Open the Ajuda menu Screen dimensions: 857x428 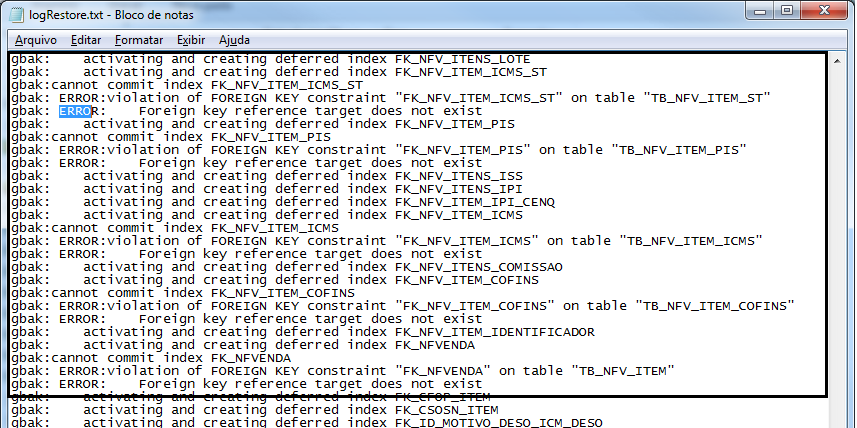coord(234,40)
